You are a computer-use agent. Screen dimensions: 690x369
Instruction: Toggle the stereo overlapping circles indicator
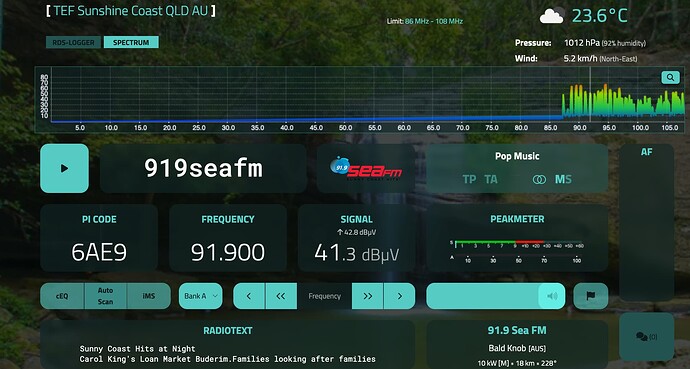(x=539, y=179)
